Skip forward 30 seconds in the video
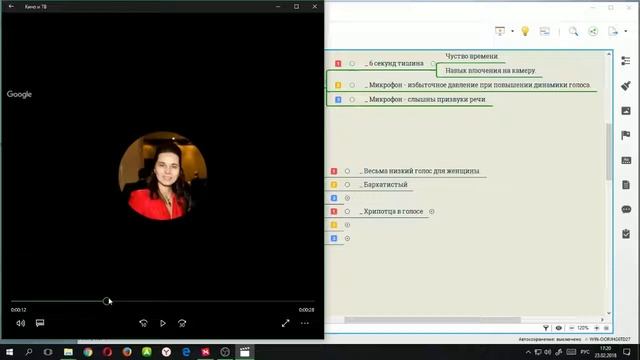Screen dimensions: 640x360 182,323
